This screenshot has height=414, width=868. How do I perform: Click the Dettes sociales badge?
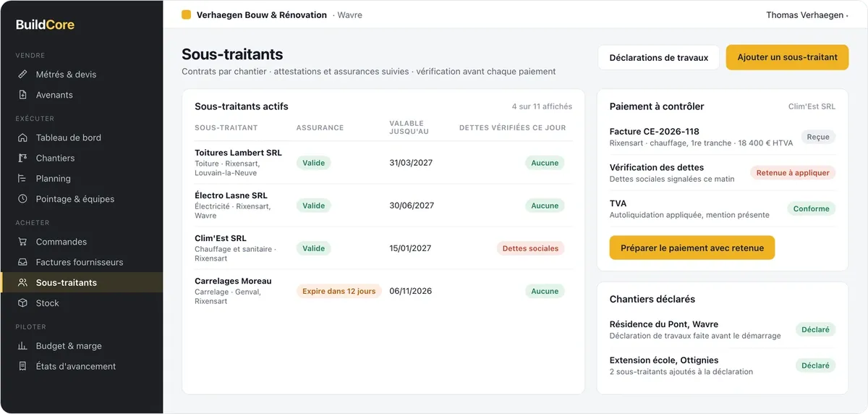tap(530, 248)
